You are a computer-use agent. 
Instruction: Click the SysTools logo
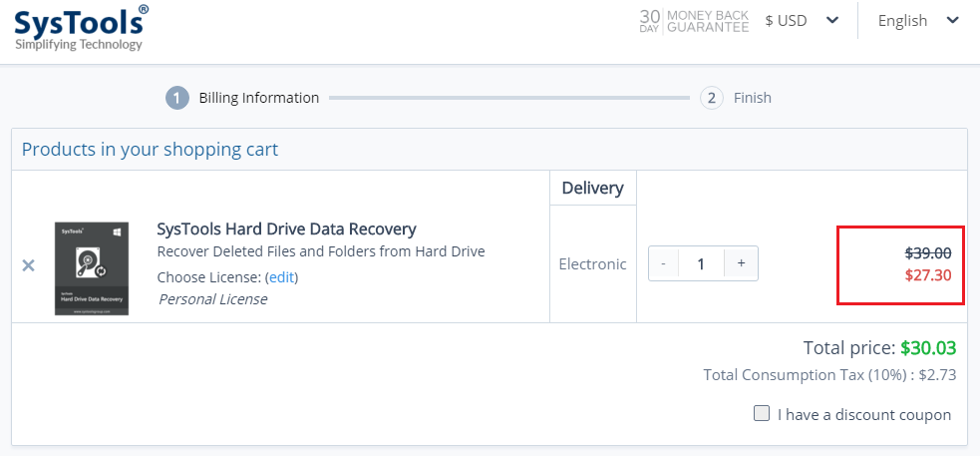click(x=81, y=28)
